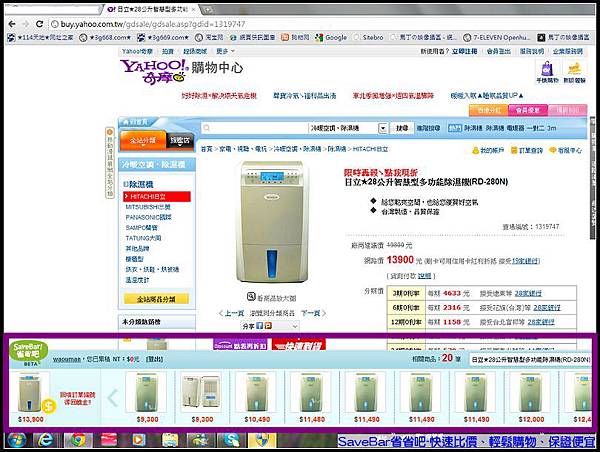
Task: Open the Google bookmark
Action: 331,37
